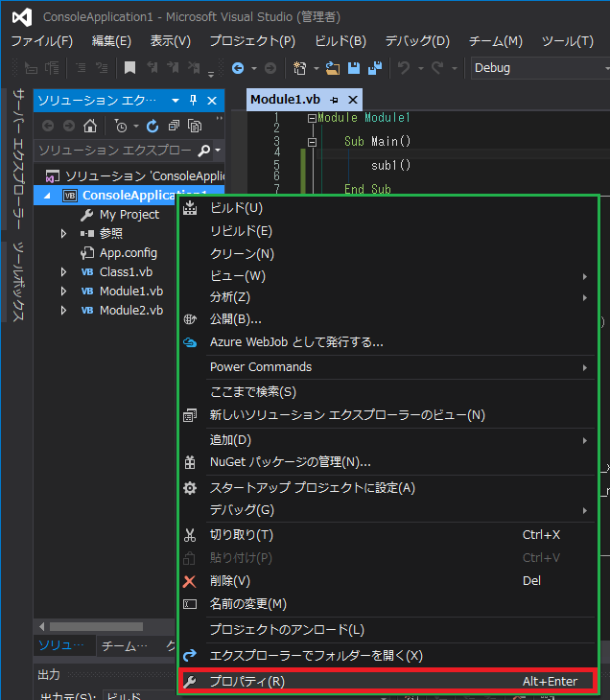Open Power Commands submenu

click(388, 367)
